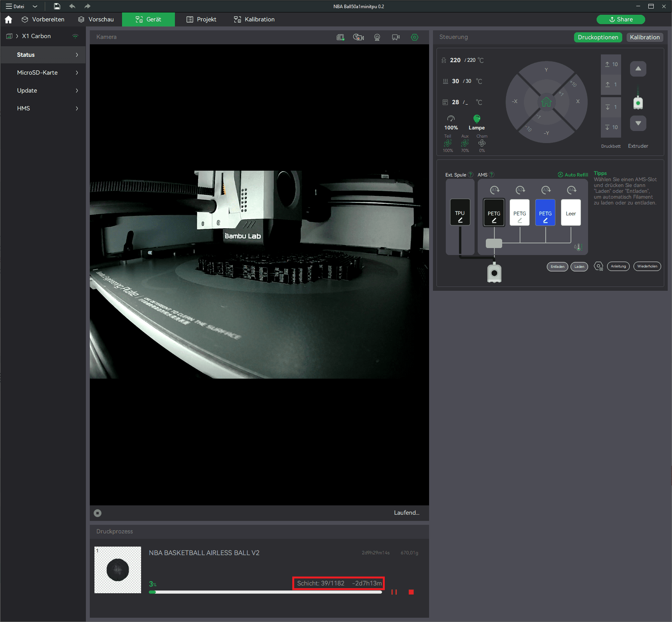
Task: Click Auto Refill indicator
Action: tap(573, 175)
